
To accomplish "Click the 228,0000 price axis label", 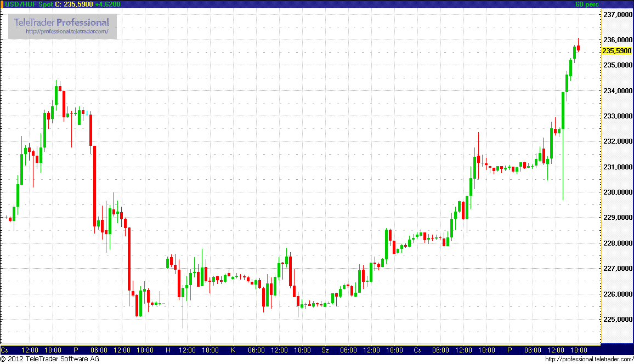I will point(618,243).
